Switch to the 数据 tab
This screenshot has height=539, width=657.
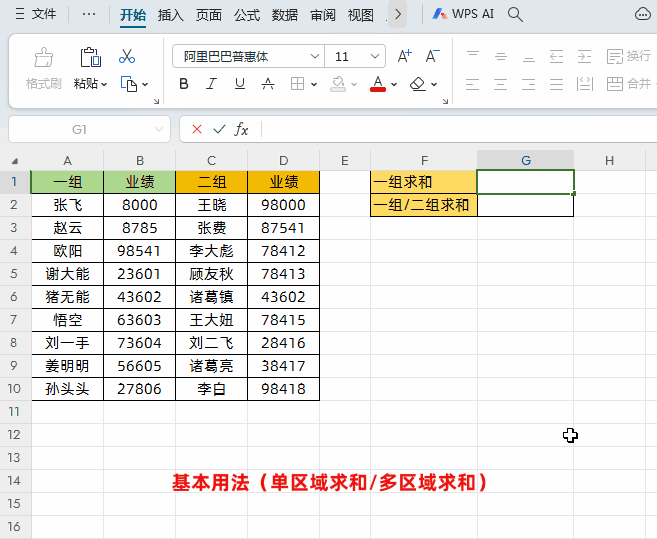point(285,16)
